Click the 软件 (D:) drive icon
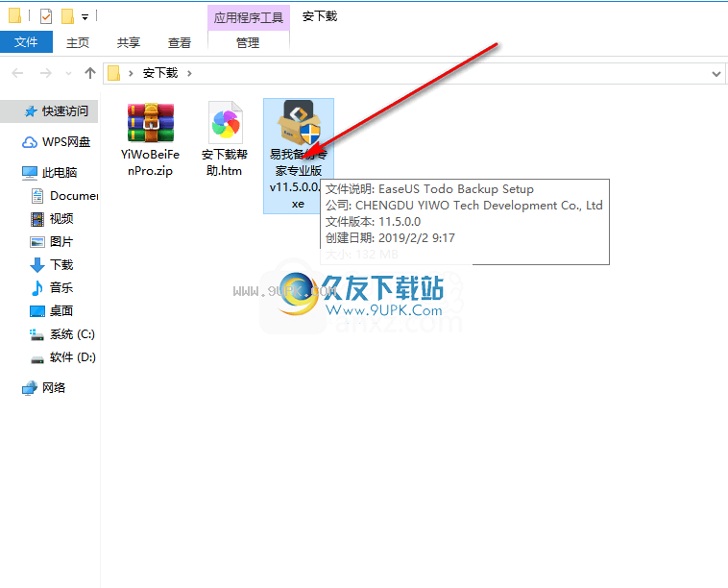 click(37, 359)
